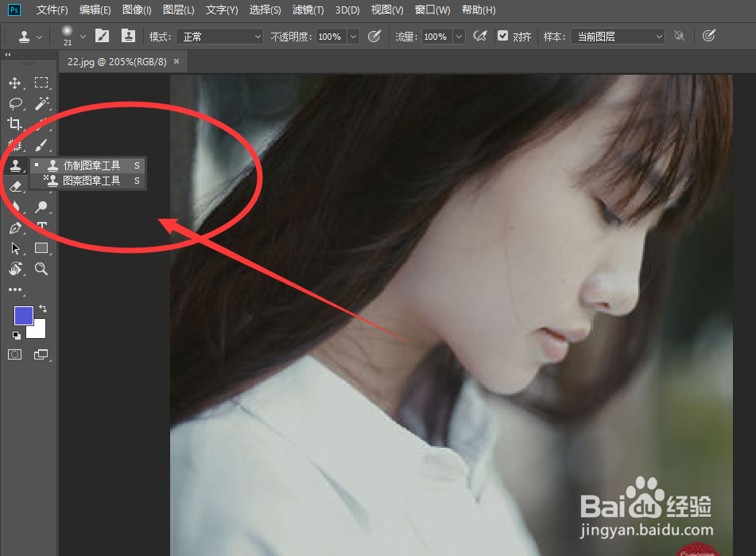Select the Lasso tool
This screenshot has width=756, height=556.
[15, 103]
